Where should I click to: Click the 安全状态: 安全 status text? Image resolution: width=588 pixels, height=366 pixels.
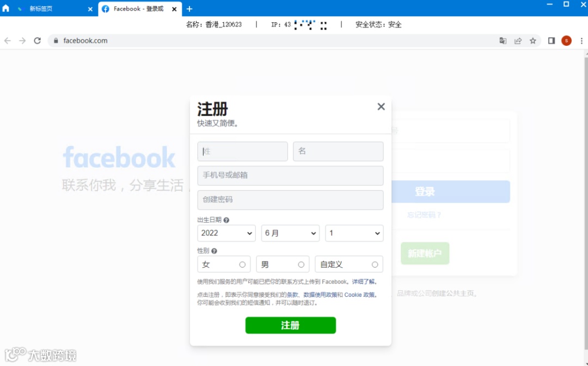pyautogui.click(x=378, y=25)
